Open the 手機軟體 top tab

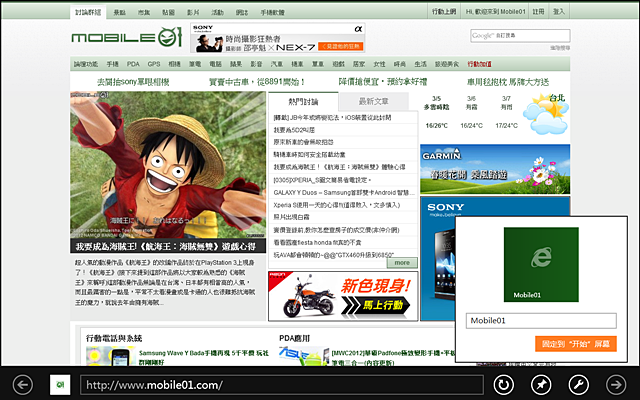[273, 12]
